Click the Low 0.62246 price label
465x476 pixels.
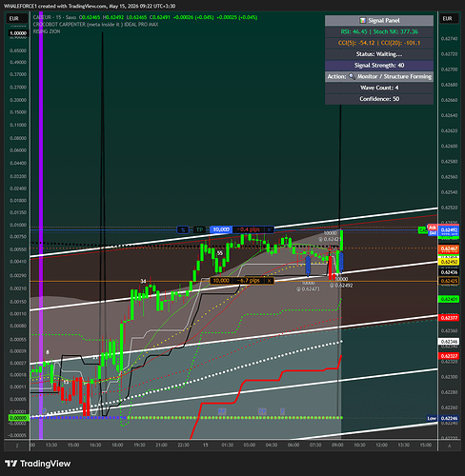coord(443,418)
